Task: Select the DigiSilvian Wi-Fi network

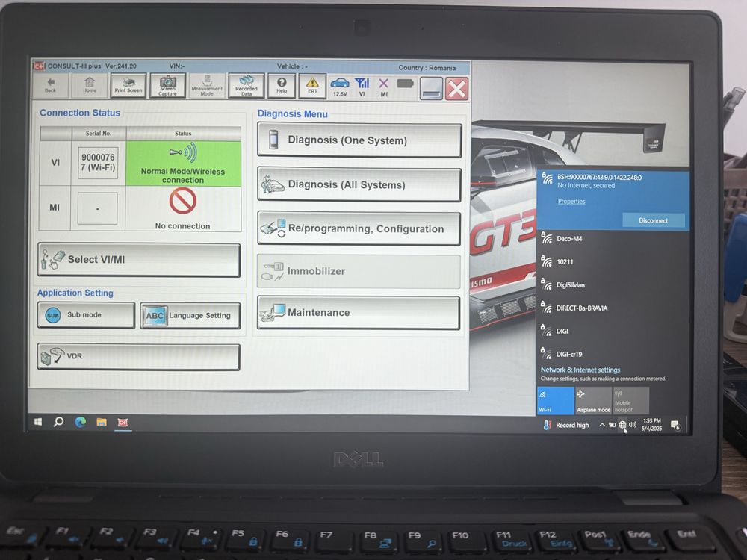Action: click(613, 284)
